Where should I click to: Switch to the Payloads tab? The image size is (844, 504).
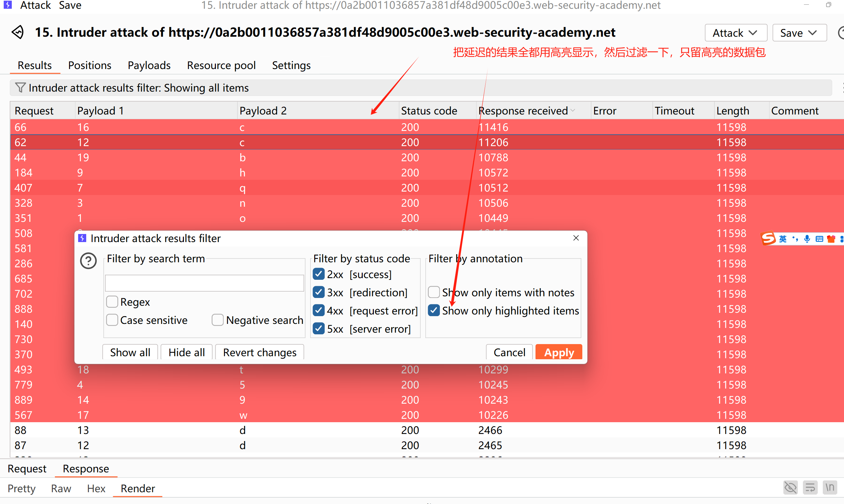[149, 65]
